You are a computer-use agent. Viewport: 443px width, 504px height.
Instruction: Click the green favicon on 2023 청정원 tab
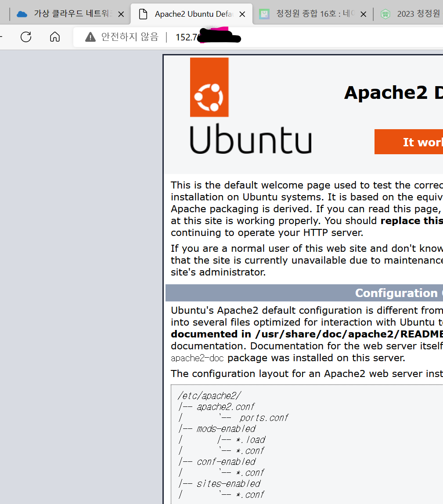pyautogui.click(x=385, y=14)
